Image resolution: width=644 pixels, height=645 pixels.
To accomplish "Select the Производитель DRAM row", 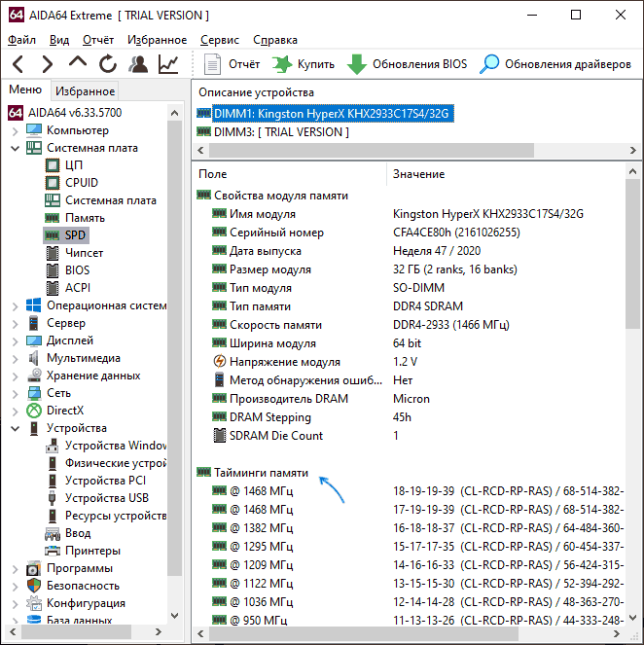I will point(410,399).
